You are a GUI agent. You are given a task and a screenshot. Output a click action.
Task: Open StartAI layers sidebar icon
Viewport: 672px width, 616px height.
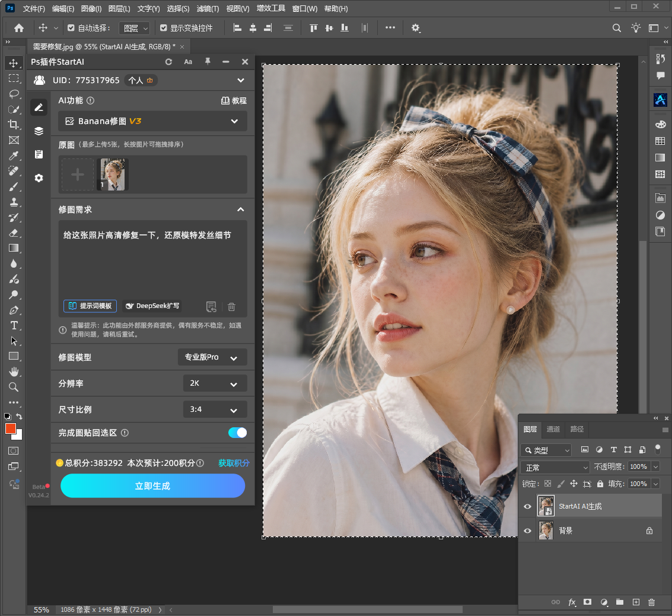(x=39, y=131)
